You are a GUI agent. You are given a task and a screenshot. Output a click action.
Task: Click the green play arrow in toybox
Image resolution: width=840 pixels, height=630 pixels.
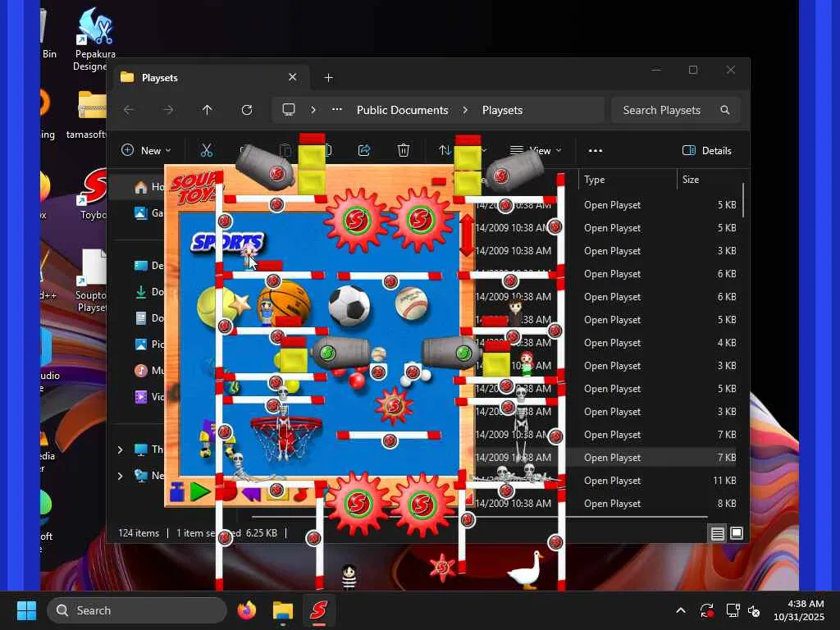pyautogui.click(x=200, y=492)
